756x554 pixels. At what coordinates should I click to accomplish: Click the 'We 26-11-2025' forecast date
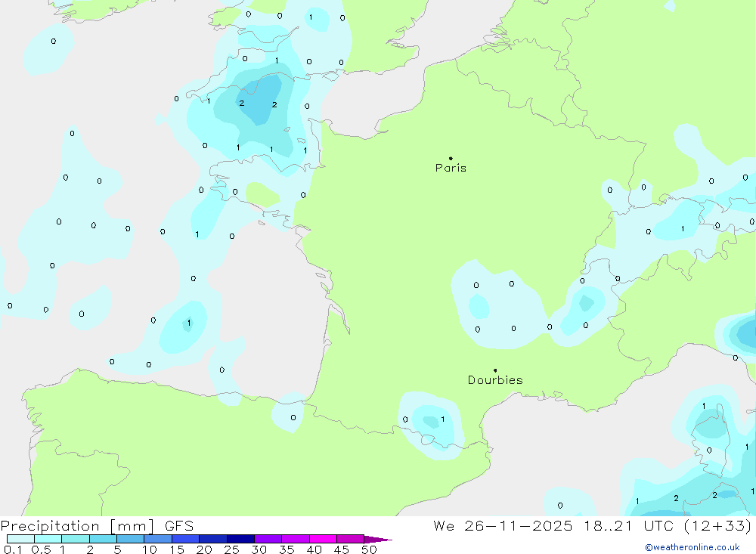[503, 525]
